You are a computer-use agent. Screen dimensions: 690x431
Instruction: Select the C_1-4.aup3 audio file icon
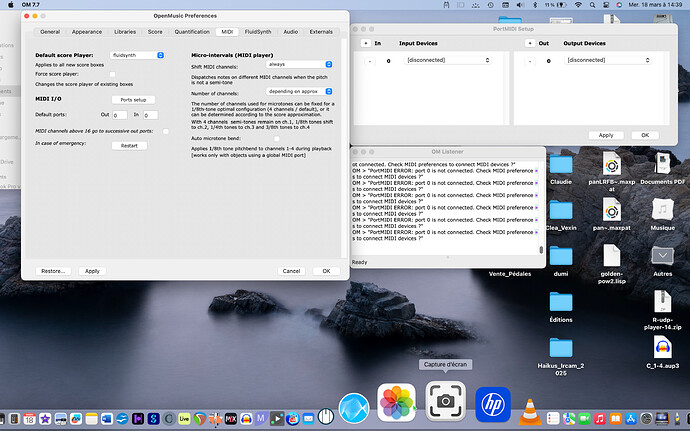coord(661,346)
